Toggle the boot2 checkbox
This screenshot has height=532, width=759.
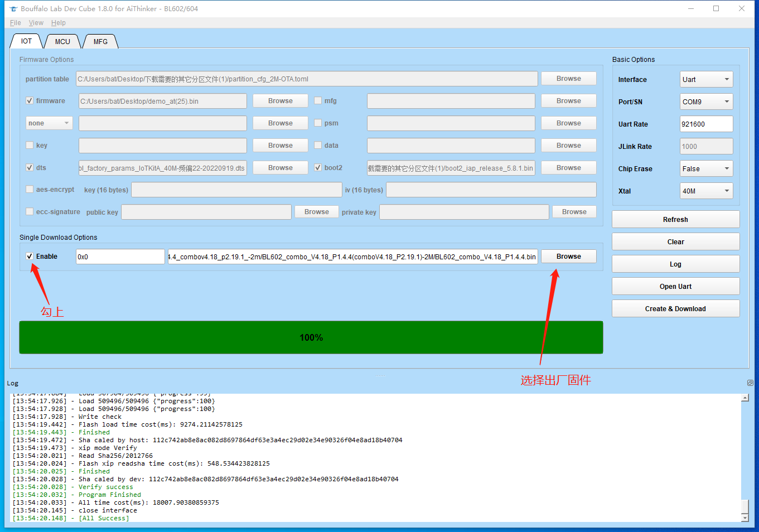point(318,168)
